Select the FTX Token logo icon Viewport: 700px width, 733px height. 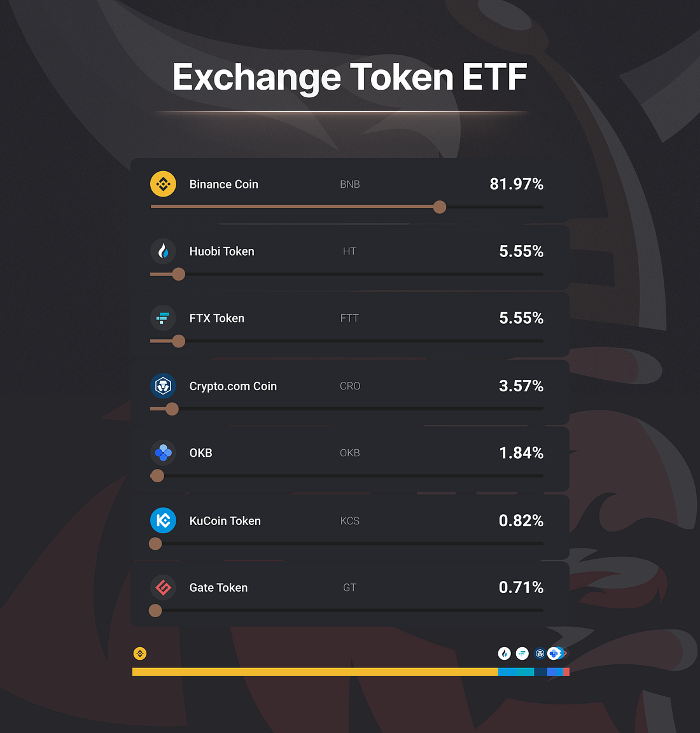(x=163, y=318)
